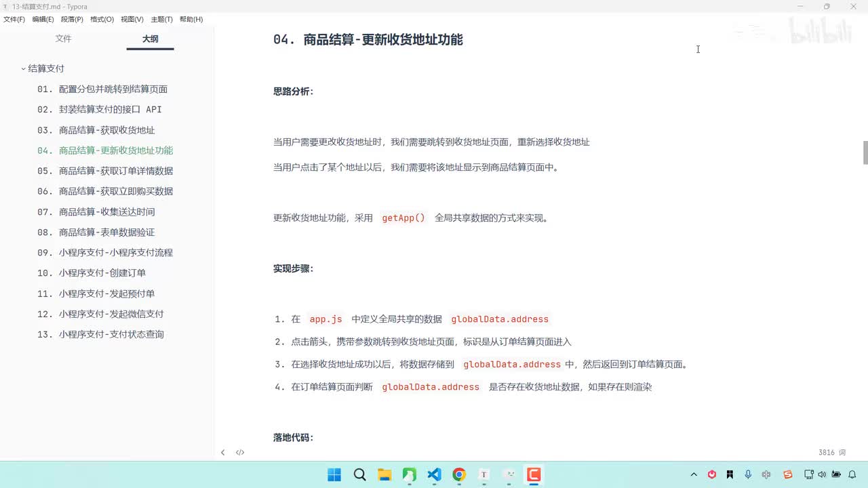
Task: Switch sidebar to 文件 tab
Action: click(x=64, y=39)
